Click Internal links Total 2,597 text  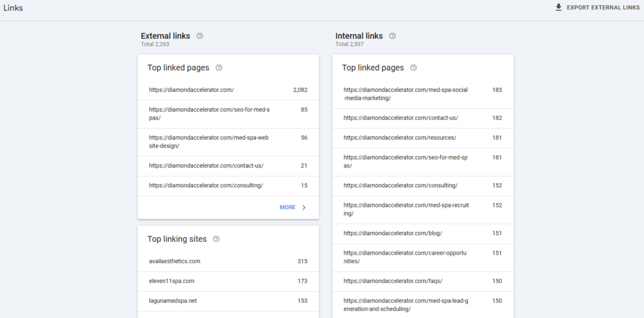[x=350, y=45]
